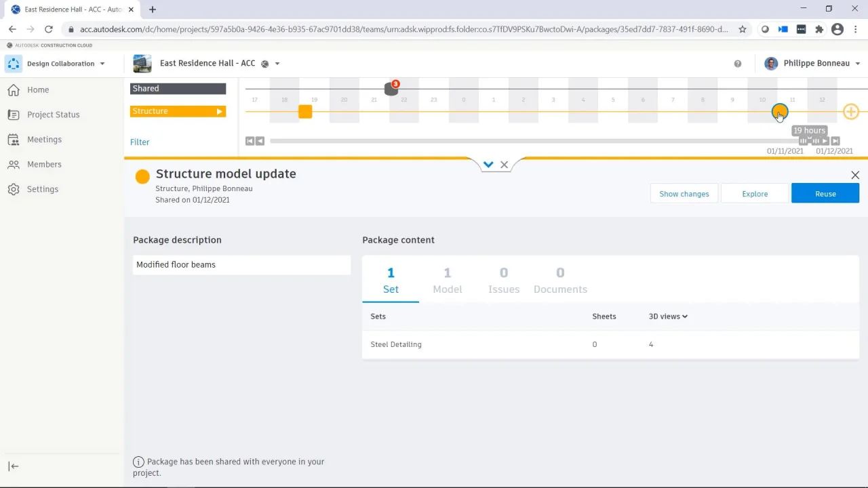Open a new browser tab
This screenshot has height=488, width=868.
click(x=153, y=9)
